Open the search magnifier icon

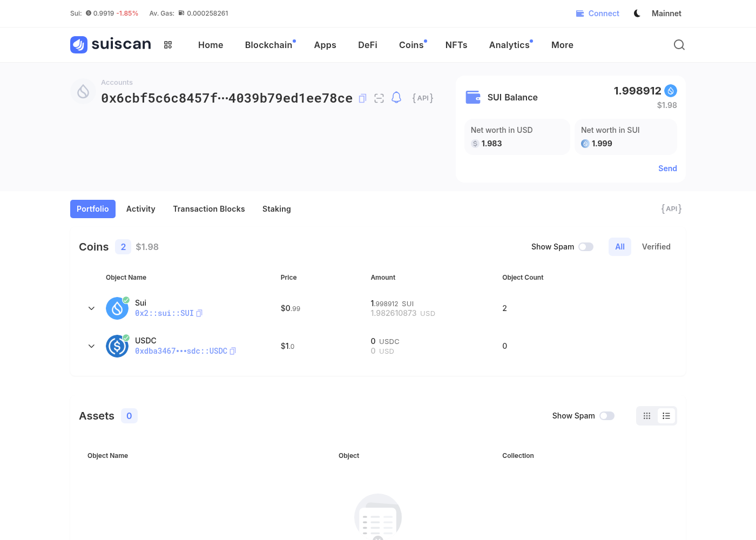coord(679,45)
